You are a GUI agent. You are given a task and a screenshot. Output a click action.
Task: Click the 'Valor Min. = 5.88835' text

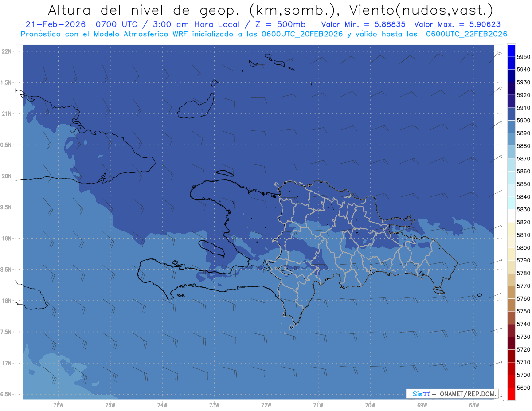coord(363,24)
